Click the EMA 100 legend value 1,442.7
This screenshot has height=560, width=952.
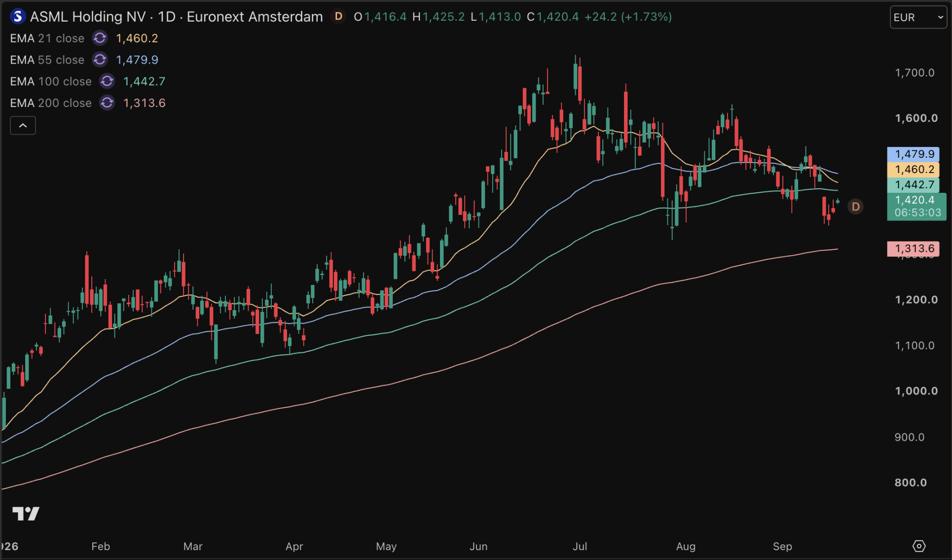click(x=144, y=82)
